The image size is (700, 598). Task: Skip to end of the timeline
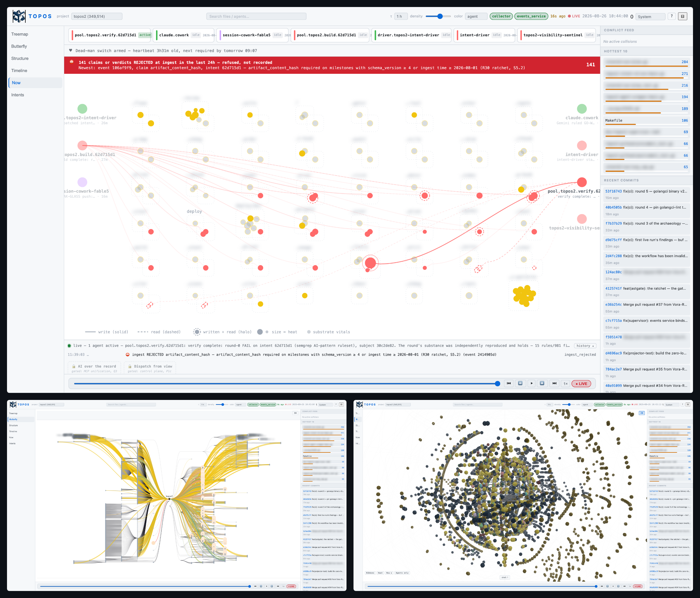(x=554, y=384)
